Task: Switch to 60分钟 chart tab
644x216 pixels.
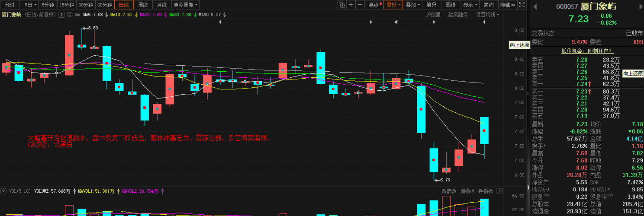Action: pyautogui.click(x=104, y=5)
